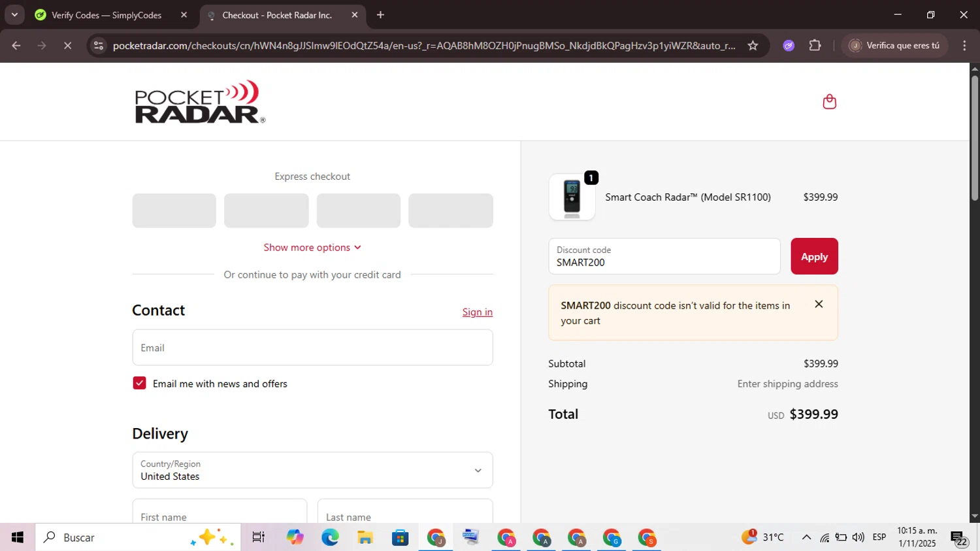Viewport: 980px width, 551px height.
Task: Show hidden system tray icons
Action: tap(806, 537)
